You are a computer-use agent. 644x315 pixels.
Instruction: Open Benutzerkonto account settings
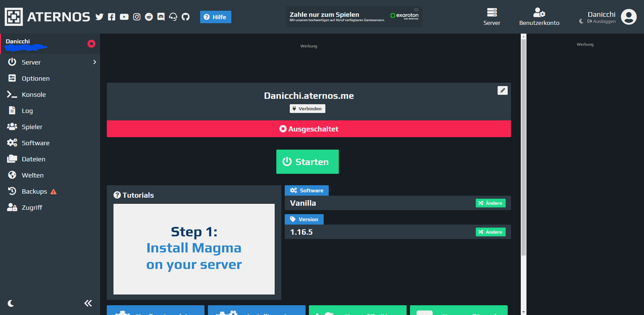(x=539, y=17)
